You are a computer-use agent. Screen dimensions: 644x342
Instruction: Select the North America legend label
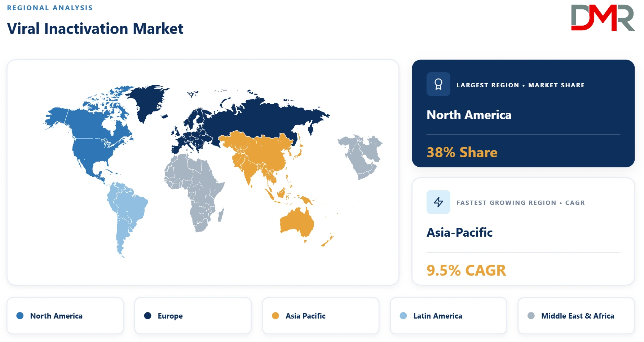coord(56,316)
